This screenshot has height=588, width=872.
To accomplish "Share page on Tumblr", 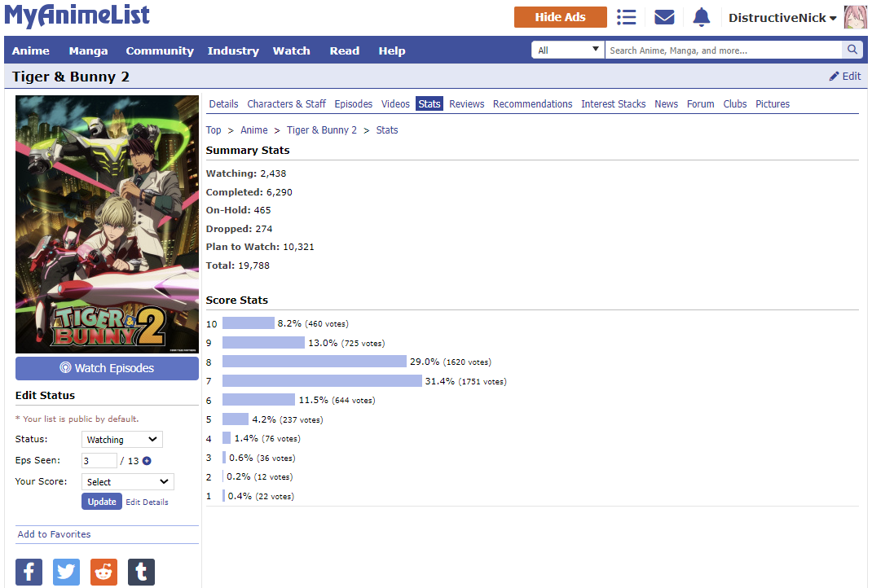I will [141, 572].
